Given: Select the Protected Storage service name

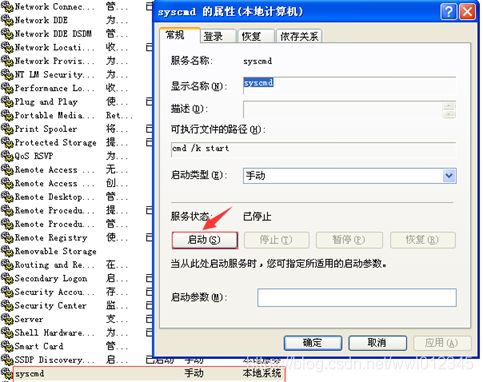Looking at the screenshot, I should tap(56, 143).
